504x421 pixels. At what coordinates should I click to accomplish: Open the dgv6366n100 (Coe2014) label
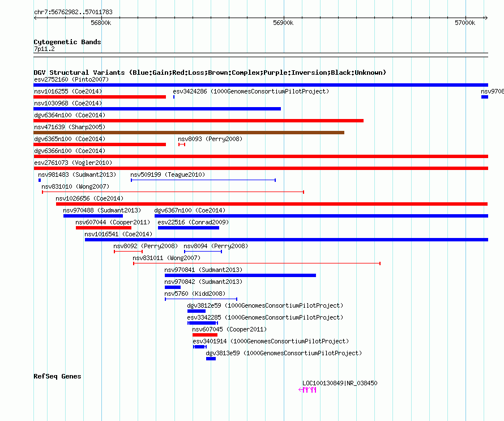coord(70,151)
